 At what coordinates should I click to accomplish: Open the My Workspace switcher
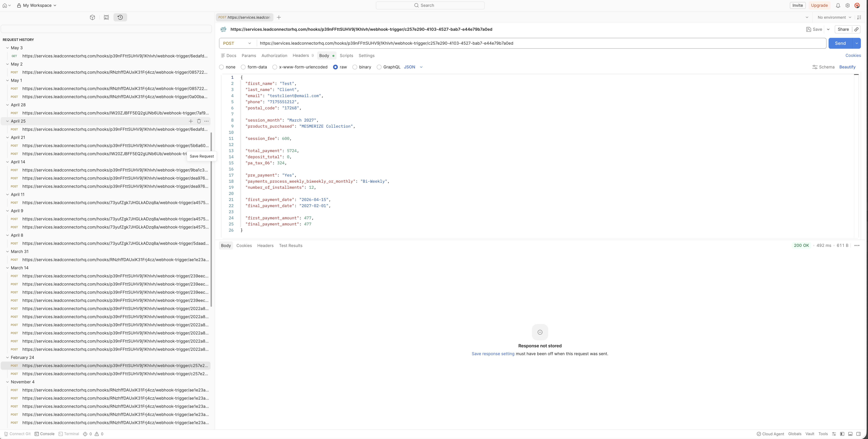pos(36,5)
